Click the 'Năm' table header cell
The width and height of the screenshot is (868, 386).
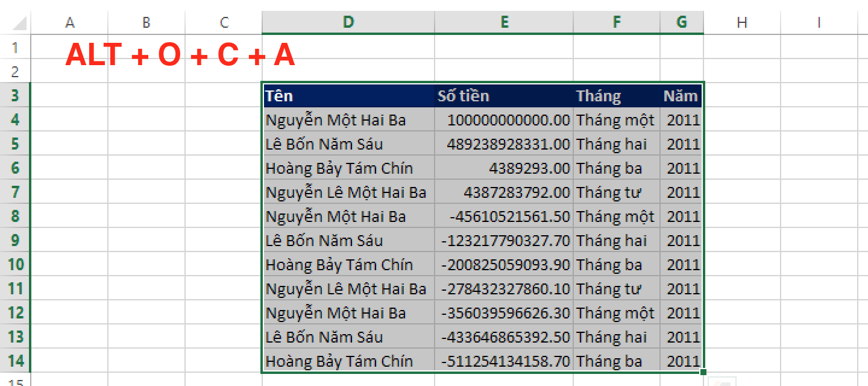[681, 95]
